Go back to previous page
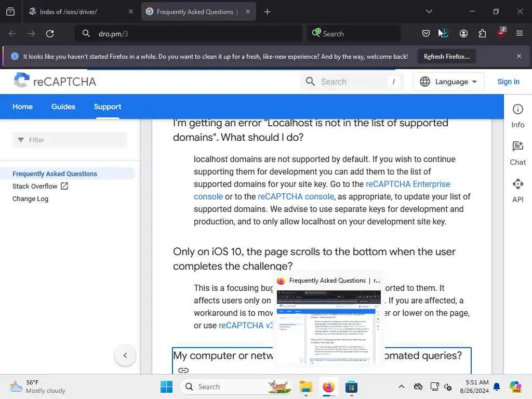The height and width of the screenshot is (399, 532). [x=12, y=34]
